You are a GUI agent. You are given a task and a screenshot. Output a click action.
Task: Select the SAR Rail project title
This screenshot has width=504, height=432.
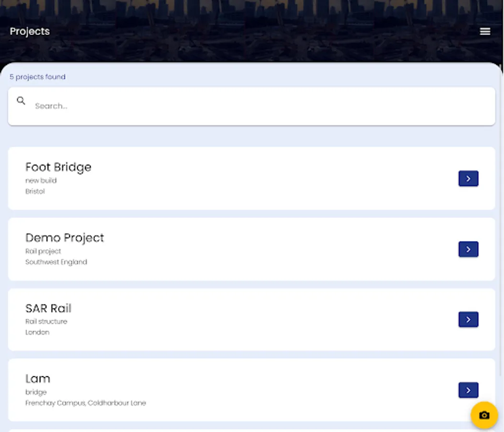[48, 308]
